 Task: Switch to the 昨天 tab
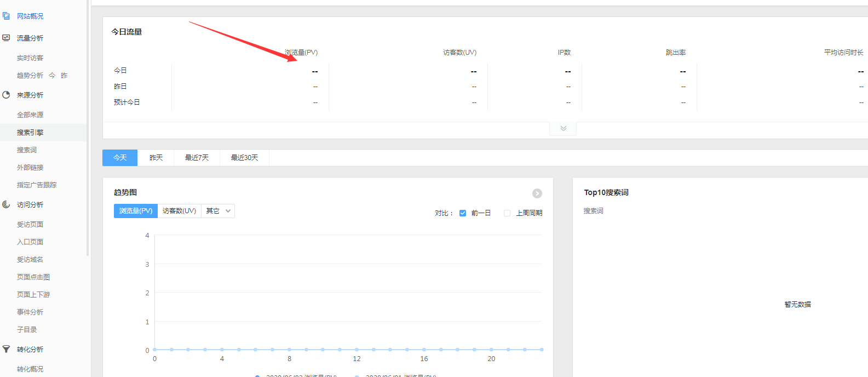(x=156, y=158)
